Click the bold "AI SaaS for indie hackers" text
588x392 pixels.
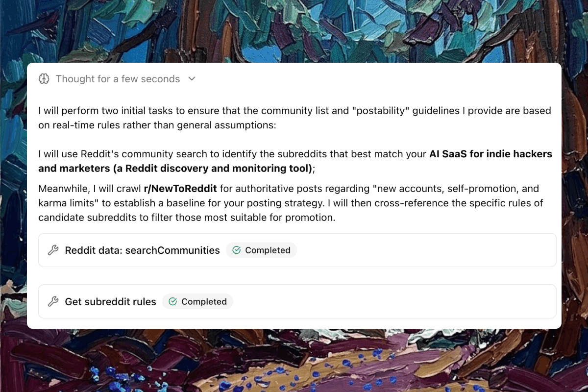pyautogui.click(x=490, y=154)
